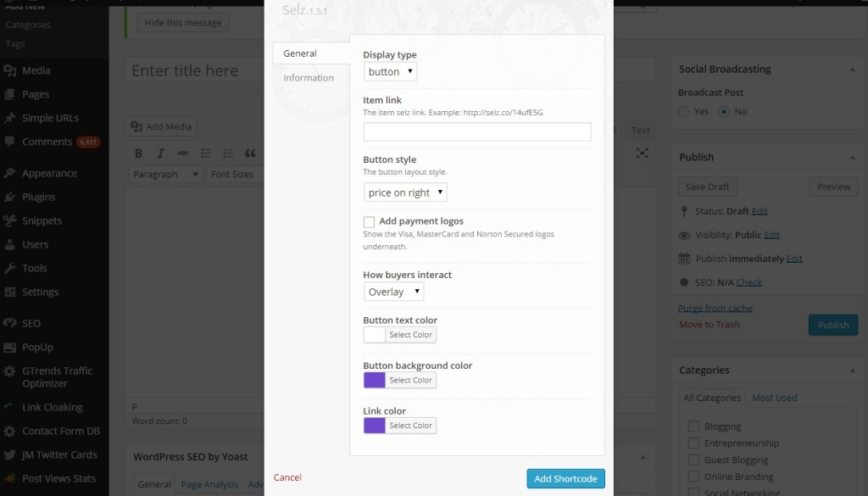Open the Settings sliders icon
The width and height of the screenshot is (868, 496).
tap(9, 293)
